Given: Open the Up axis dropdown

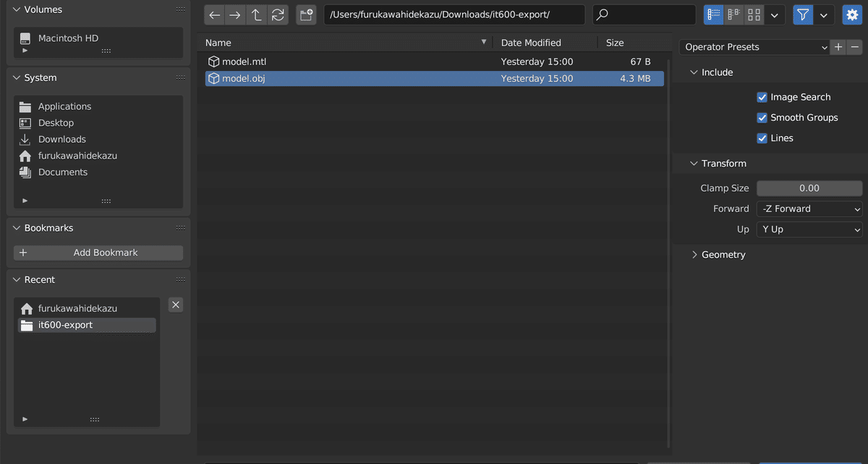Looking at the screenshot, I should click(x=809, y=229).
